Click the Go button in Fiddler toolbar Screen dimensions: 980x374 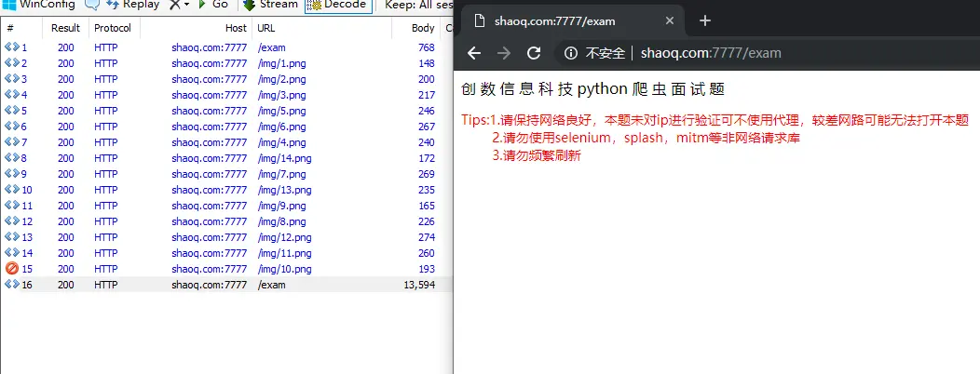(212, 5)
